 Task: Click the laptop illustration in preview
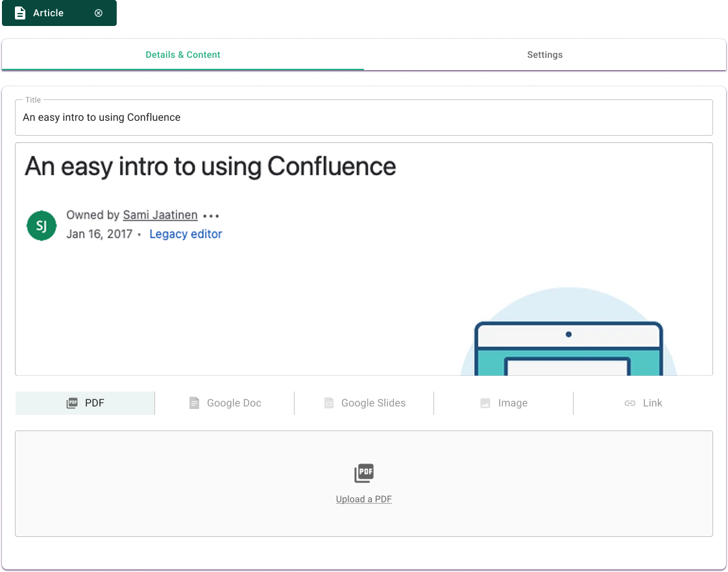tap(568, 347)
